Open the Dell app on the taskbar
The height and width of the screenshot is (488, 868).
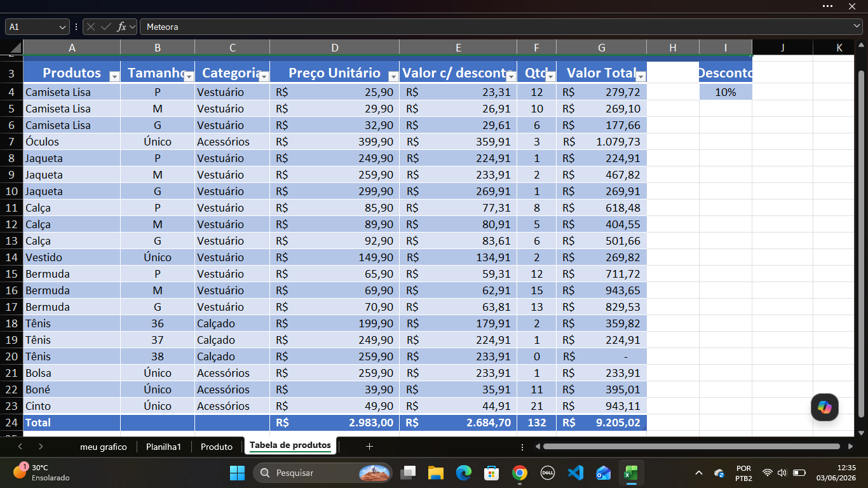click(x=547, y=473)
